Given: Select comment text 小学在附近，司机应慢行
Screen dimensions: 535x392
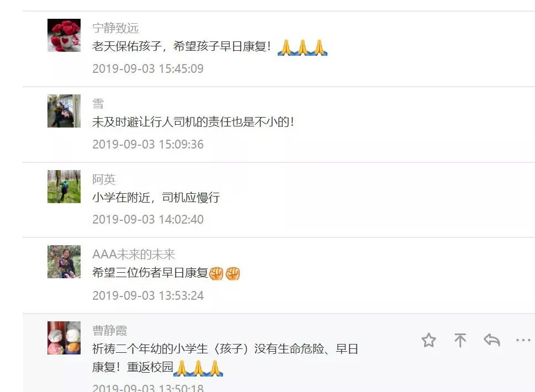Looking at the screenshot, I should click(x=156, y=198).
